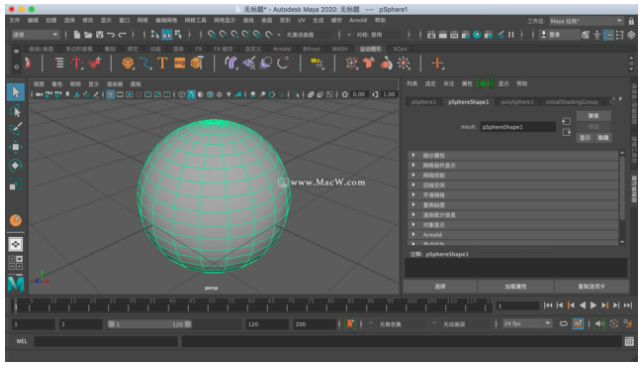Switch to the polySphere1 tab
Image resolution: width=644 pixels, height=369 pixels.
pyautogui.click(x=517, y=102)
